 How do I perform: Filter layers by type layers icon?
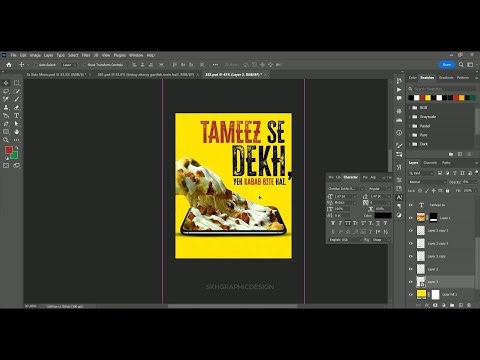(x=455, y=173)
